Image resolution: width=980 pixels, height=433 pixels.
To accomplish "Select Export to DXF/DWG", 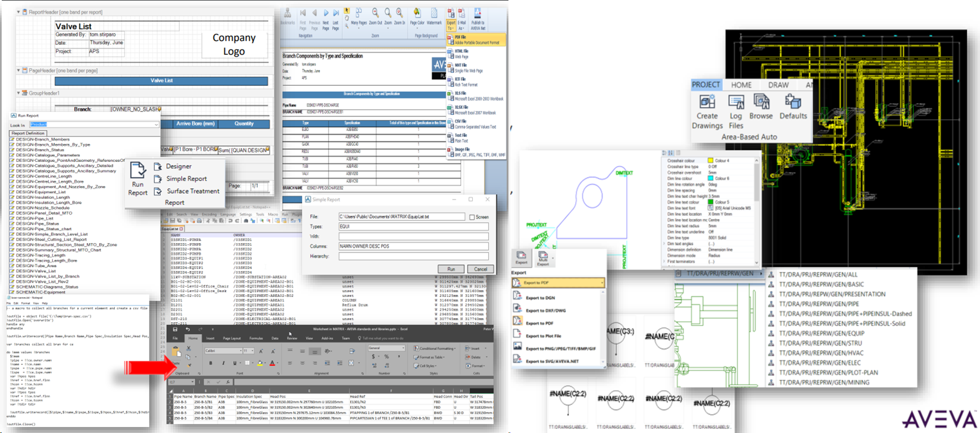I will pos(557,310).
